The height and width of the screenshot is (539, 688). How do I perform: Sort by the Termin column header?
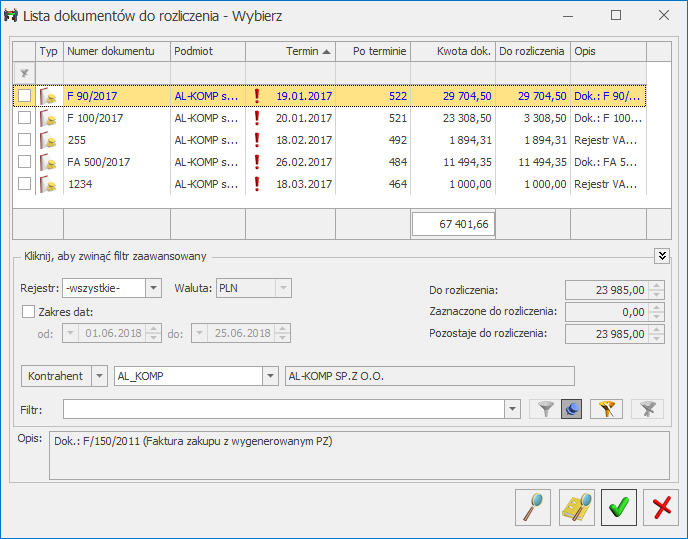(x=290, y=51)
